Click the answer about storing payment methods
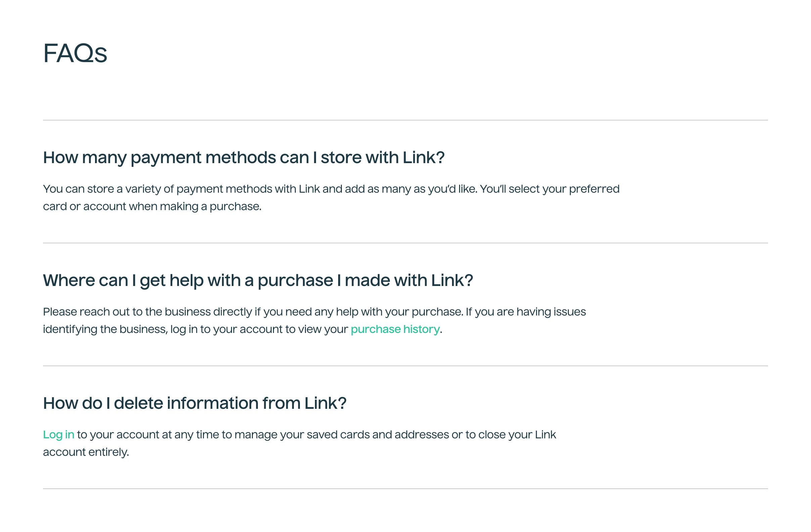Viewport: 811px width, 532px height. coord(330,197)
